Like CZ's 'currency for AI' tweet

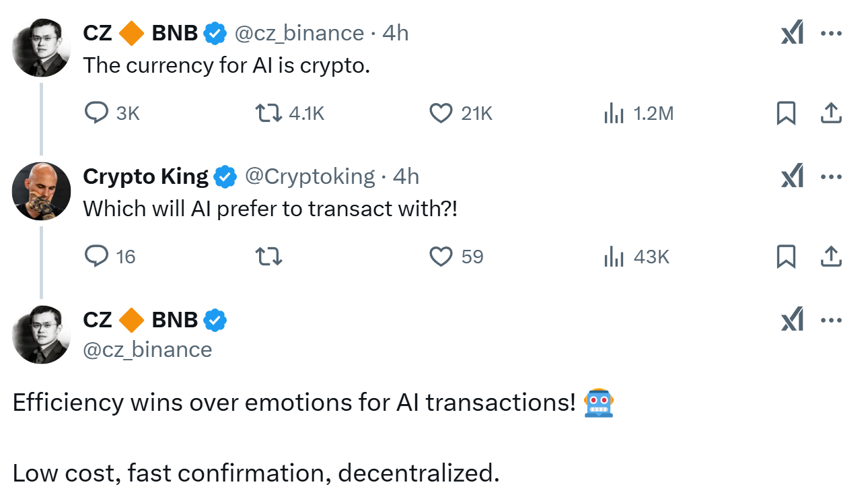pyautogui.click(x=441, y=113)
